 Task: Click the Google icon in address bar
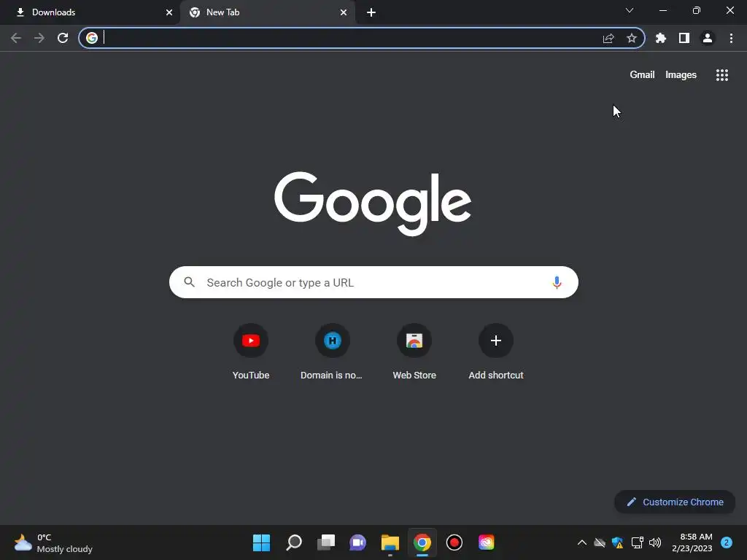pyautogui.click(x=92, y=38)
